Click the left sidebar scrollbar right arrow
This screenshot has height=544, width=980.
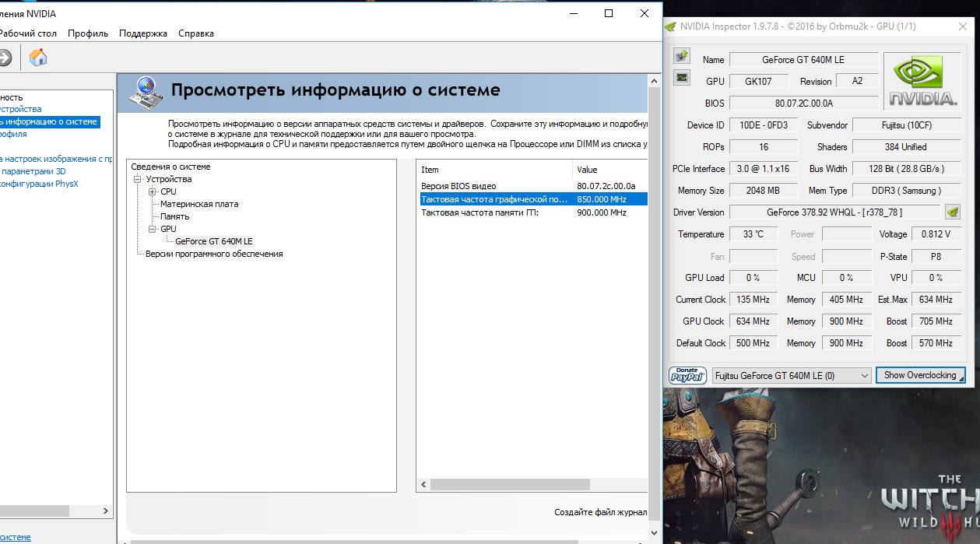pyautogui.click(x=106, y=511)
